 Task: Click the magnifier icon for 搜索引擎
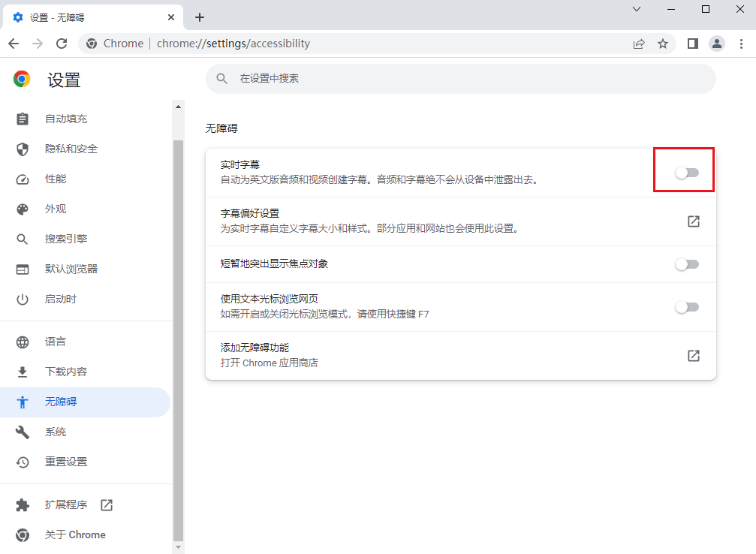[23, 239]
